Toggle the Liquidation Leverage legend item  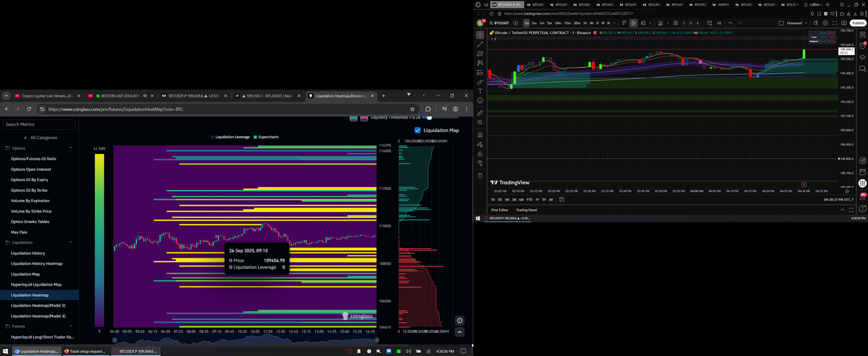click(x=231, y=137)
